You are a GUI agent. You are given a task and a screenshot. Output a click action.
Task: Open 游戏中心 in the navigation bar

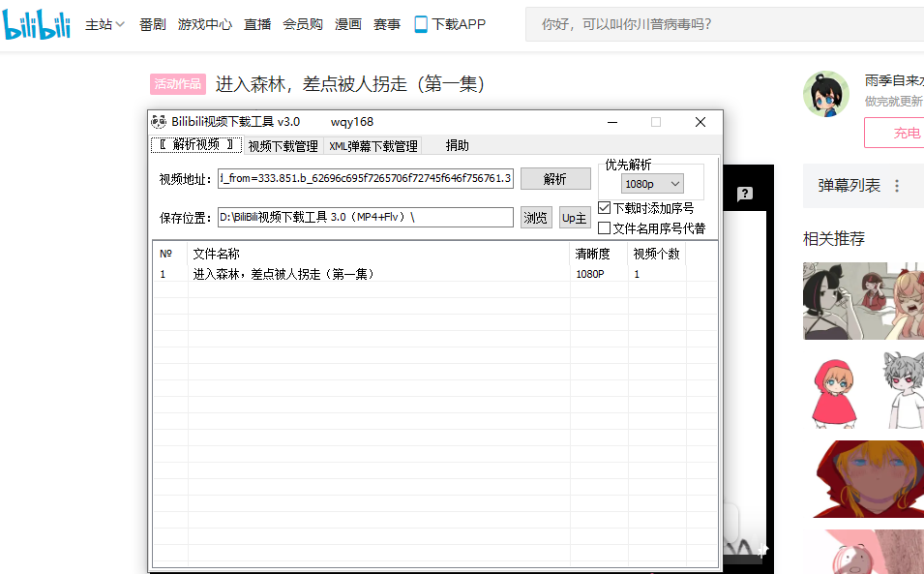point(205,24)
